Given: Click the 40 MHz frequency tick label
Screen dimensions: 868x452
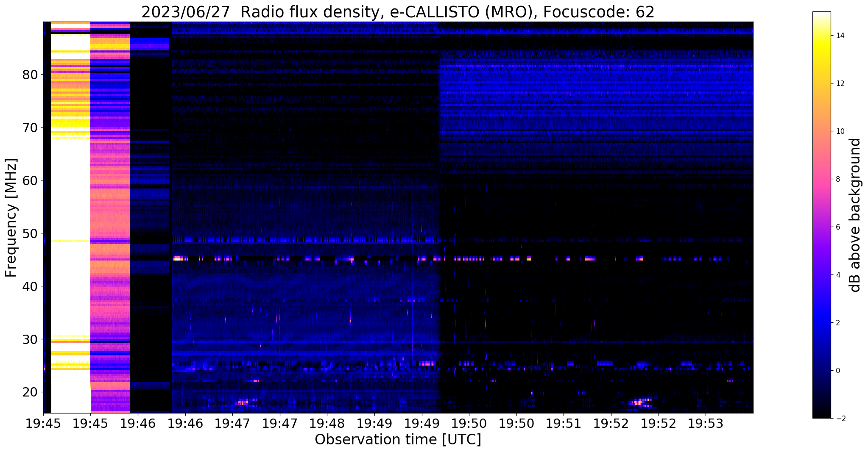Looking at the screenshot, I should pyautogui.click(x=30, y=286).
